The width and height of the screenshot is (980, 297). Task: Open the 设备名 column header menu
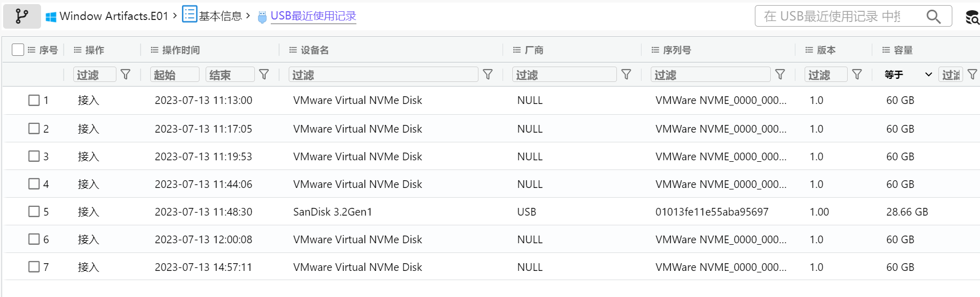pyautogui.click(x=293, y=50)
